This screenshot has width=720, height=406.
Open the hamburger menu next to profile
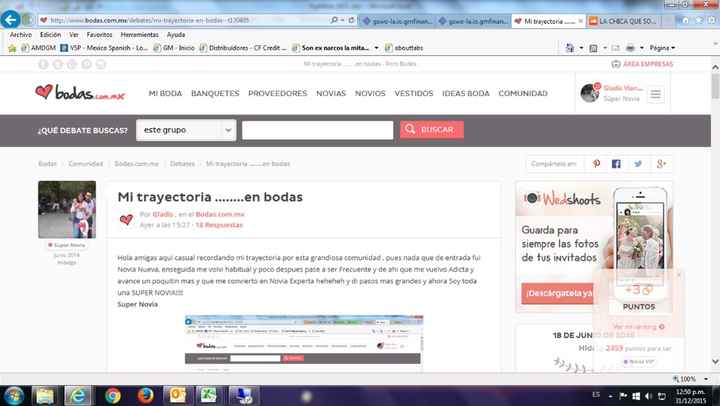point(655,94)
